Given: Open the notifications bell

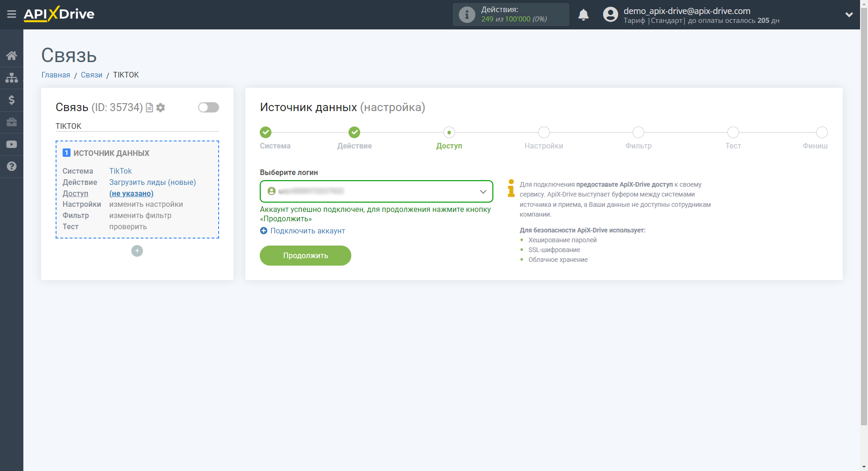Looking at the screenshot, I should pos(583,14).
